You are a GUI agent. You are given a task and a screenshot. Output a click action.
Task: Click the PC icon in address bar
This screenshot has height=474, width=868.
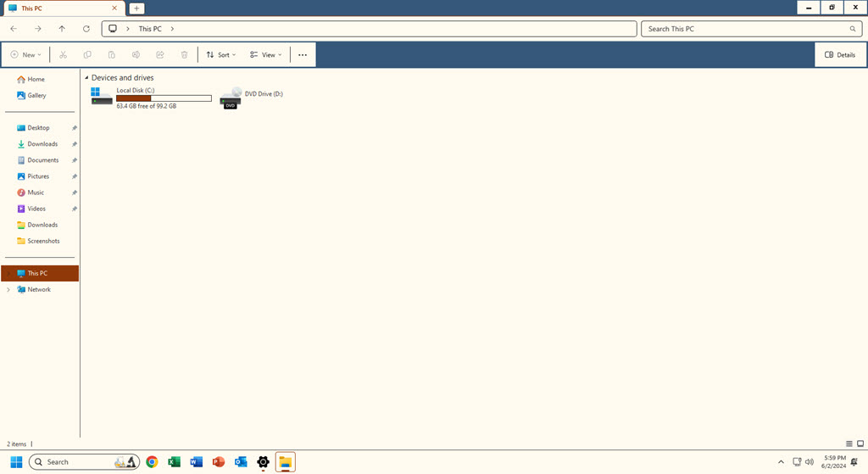click(113, 29)
